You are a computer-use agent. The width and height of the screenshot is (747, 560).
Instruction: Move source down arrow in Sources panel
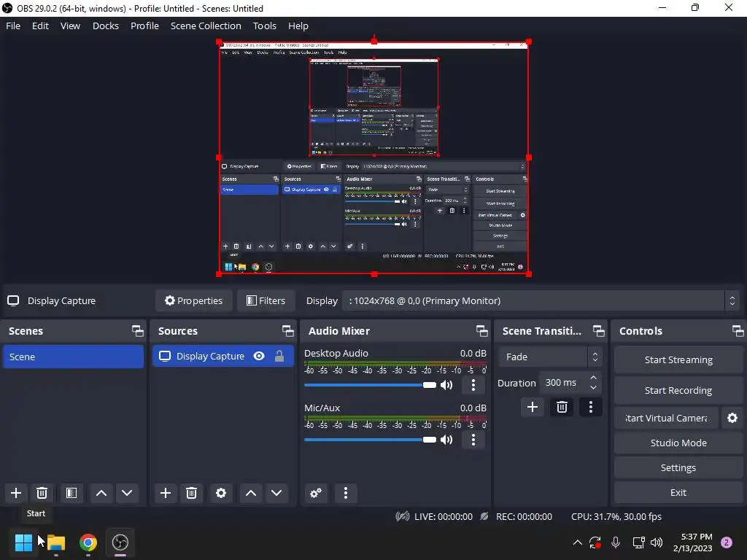pos(276,493)
